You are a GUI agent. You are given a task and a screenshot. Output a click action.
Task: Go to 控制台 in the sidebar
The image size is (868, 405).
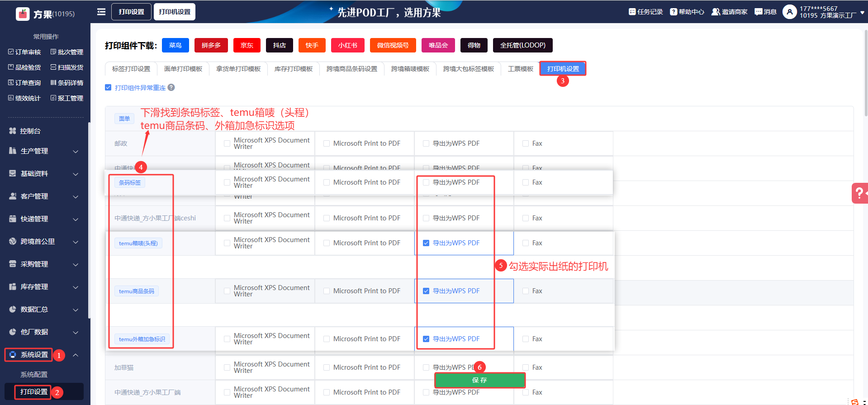(30, 131)
